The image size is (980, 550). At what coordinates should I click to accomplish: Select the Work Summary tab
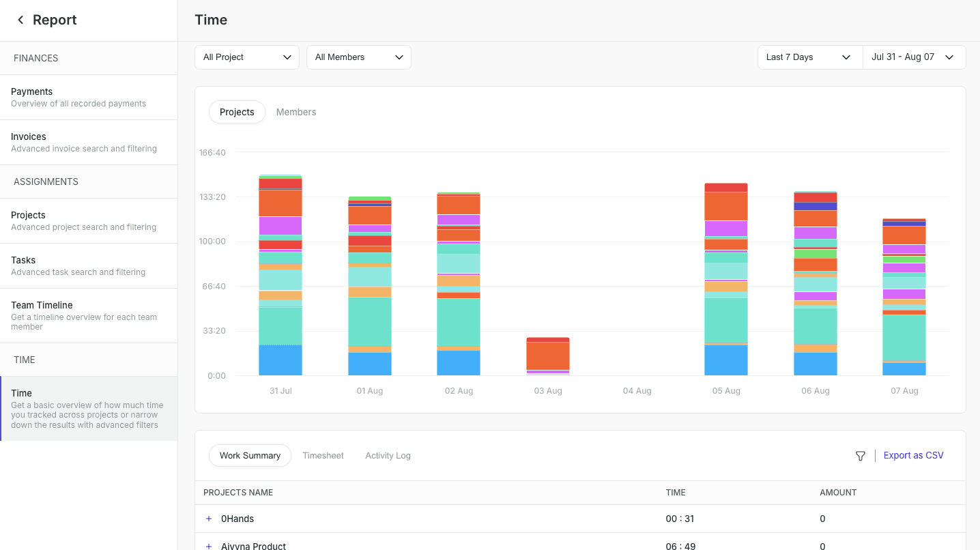250,455
